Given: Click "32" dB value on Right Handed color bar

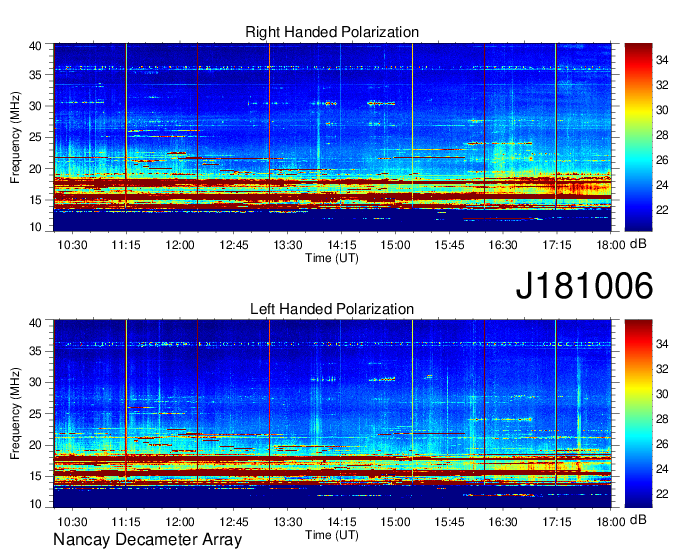Looking at the screenshot, I should [x=662, y=85].
